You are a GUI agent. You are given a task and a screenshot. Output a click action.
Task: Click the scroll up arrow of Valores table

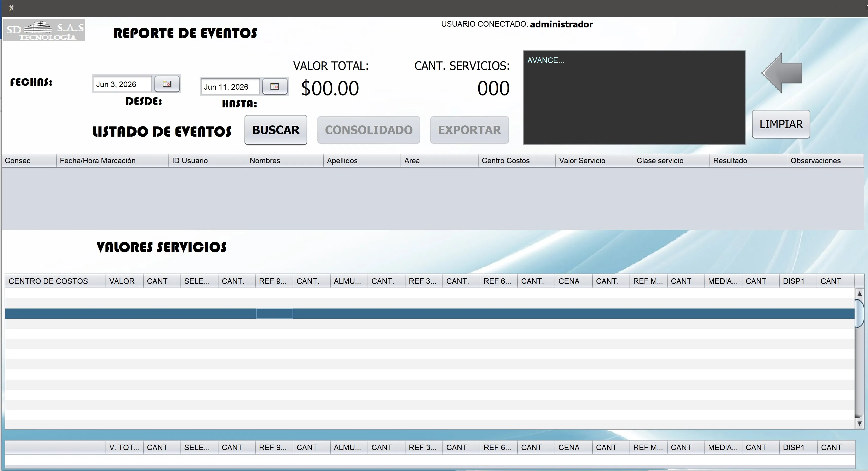(x=860, y=294)
